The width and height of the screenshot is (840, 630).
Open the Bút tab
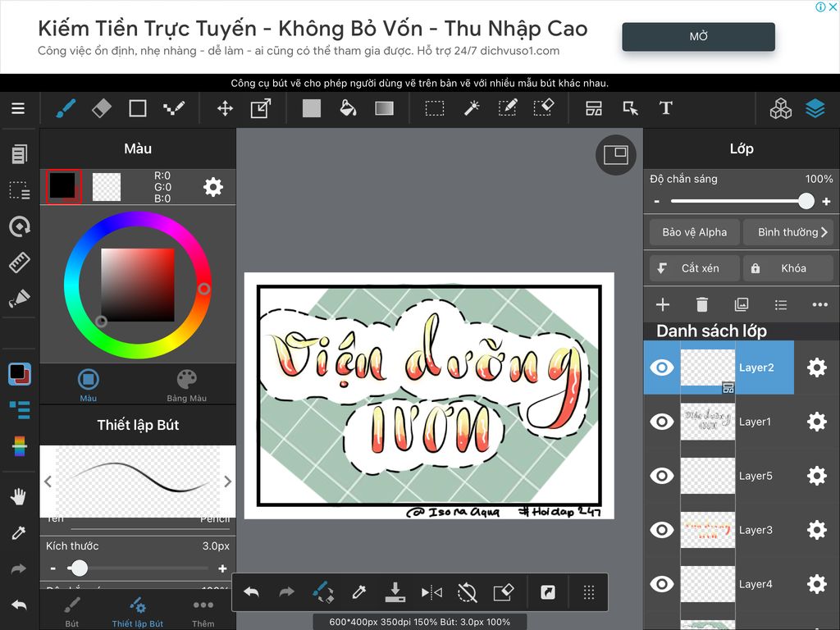click(x=72, y=612)
